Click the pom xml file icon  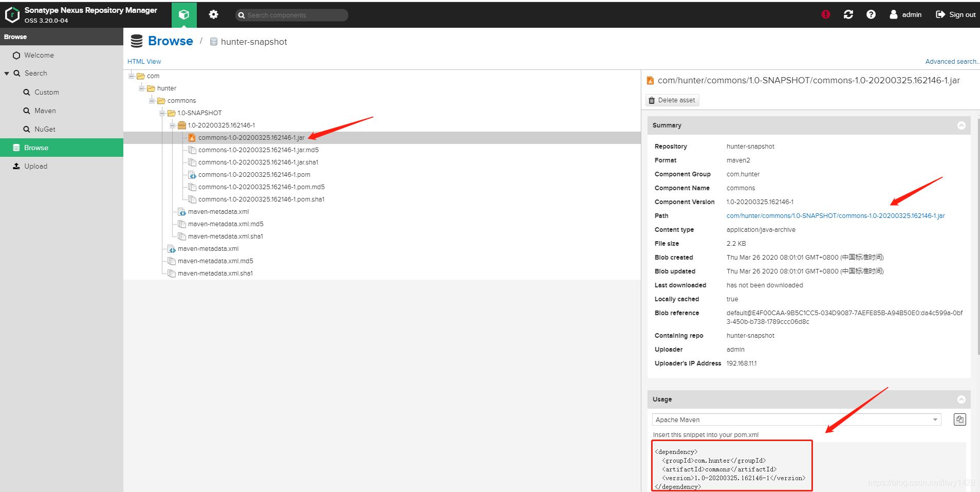pyautogui.click(x=192, y=174)
